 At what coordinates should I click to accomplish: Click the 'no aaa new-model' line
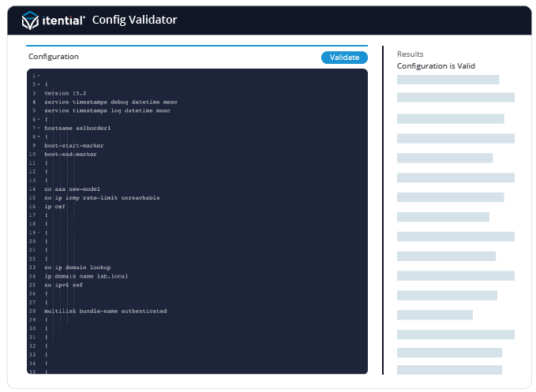pyautogui.click(x=72, y=189)
